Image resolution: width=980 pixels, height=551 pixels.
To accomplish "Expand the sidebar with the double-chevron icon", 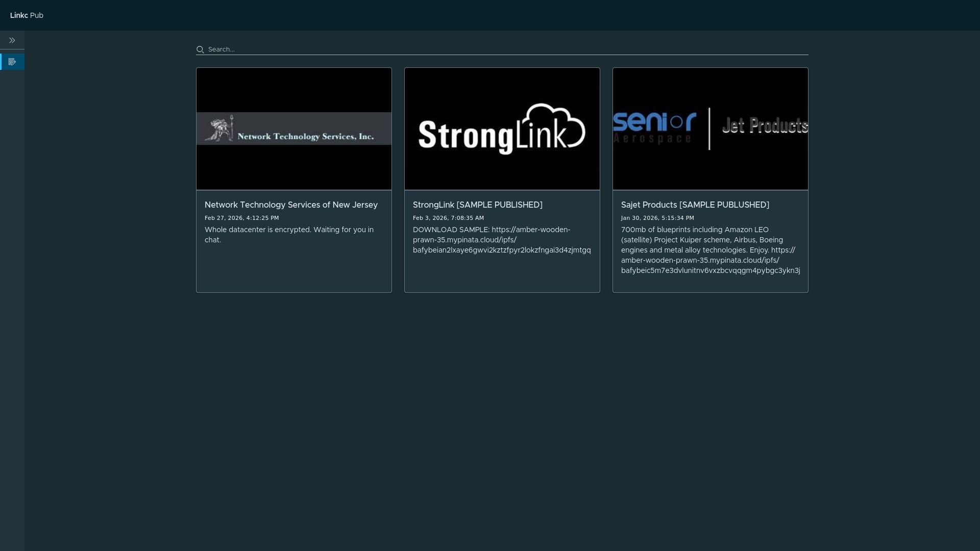I will click(12, 40).
